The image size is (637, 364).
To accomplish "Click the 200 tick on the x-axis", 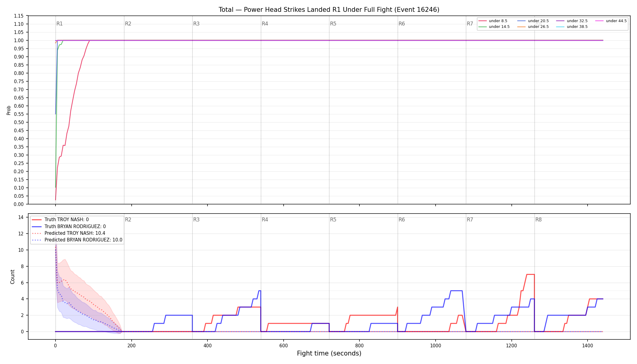I will click(131, 345).
